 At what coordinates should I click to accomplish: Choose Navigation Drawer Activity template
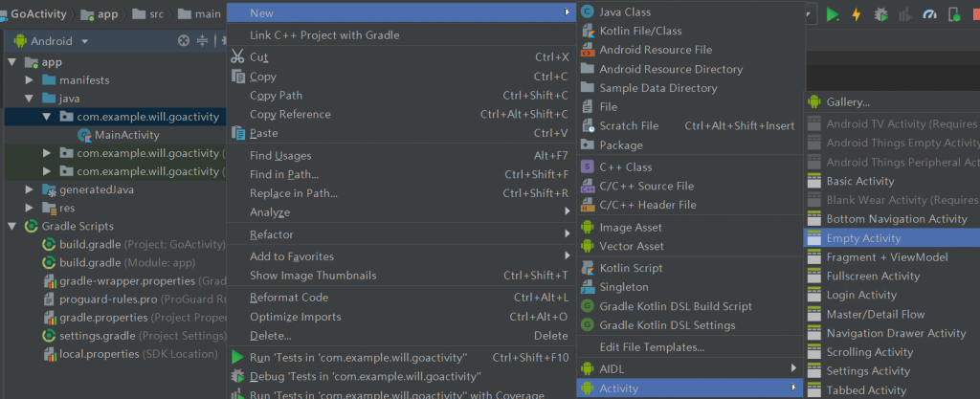click(x=892, y=333)
